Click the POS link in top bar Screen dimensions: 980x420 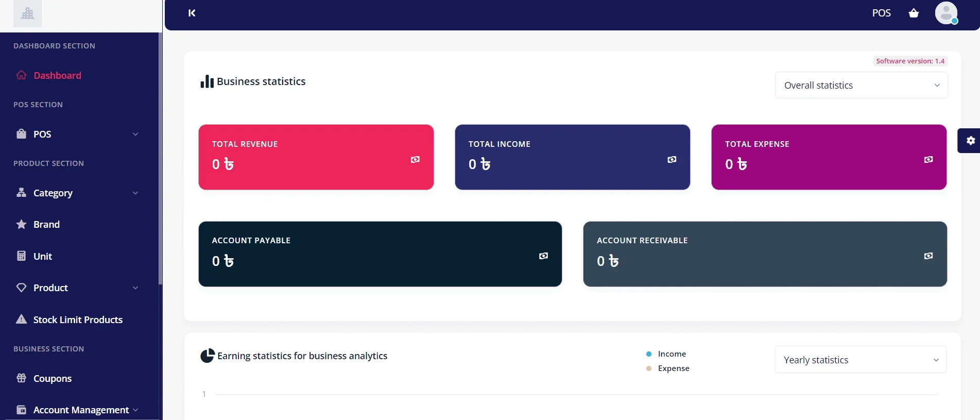pyautogui.click(x=881, y=13)
